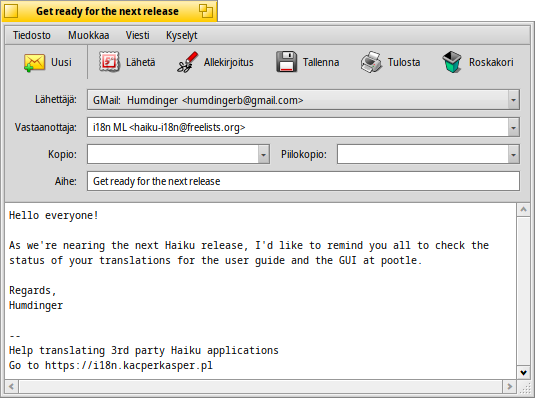Click the horizontal scrollbar left arrow

pyautogui.click(x=11, y=386)
